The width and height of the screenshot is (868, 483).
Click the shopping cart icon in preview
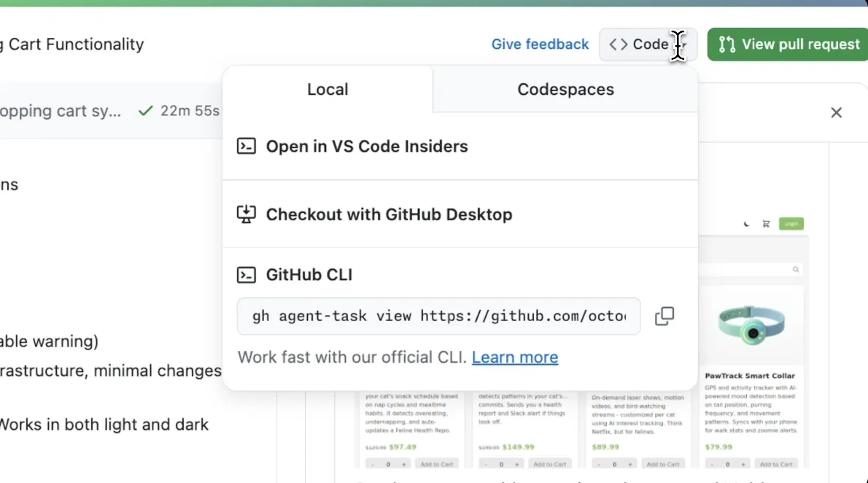766,224
